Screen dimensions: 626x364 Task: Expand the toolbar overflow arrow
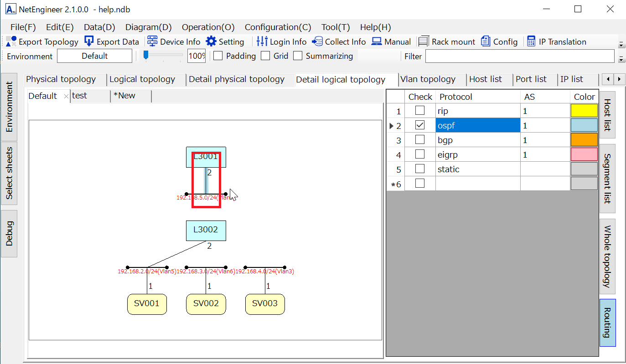[x=621, y=45]
